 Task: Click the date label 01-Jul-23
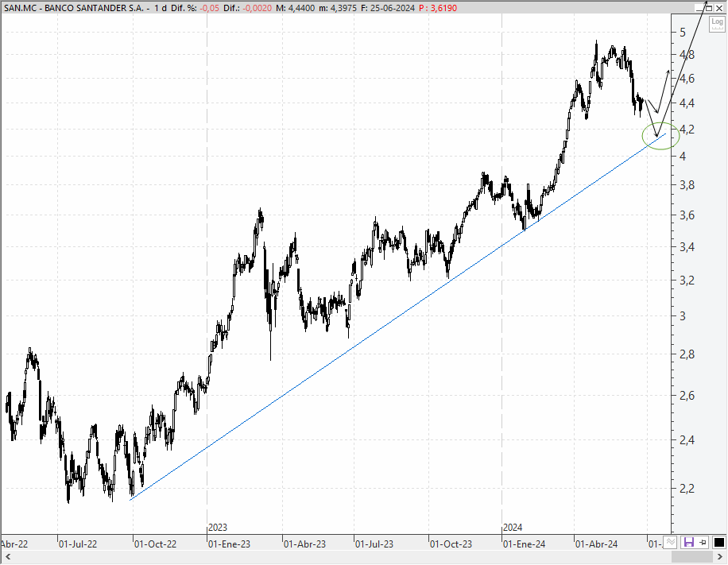[x=374, y=544]
